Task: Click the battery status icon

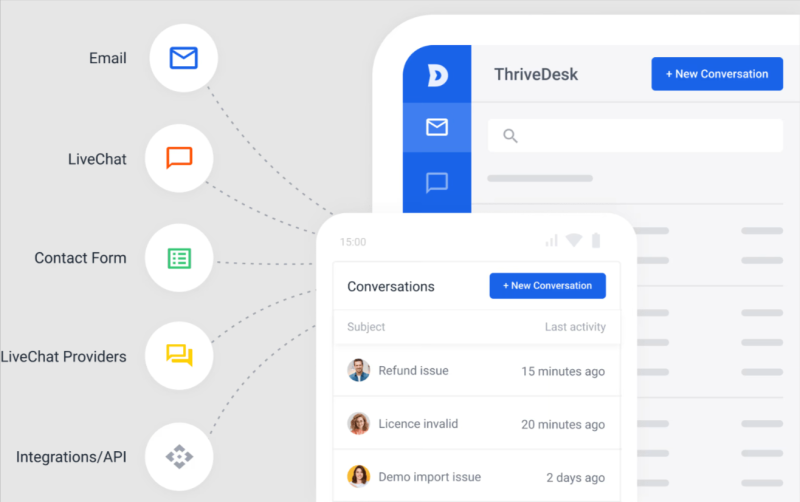Action: coord(596,240)
